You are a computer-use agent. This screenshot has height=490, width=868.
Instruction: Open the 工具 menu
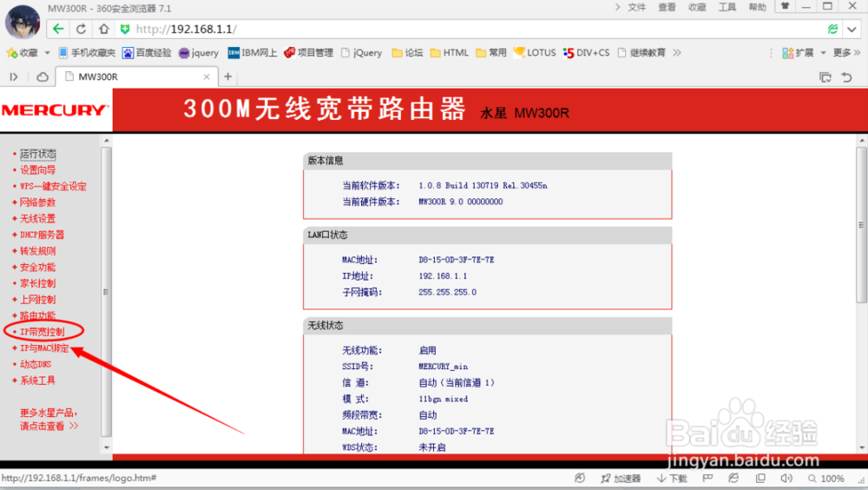[727, 7]
